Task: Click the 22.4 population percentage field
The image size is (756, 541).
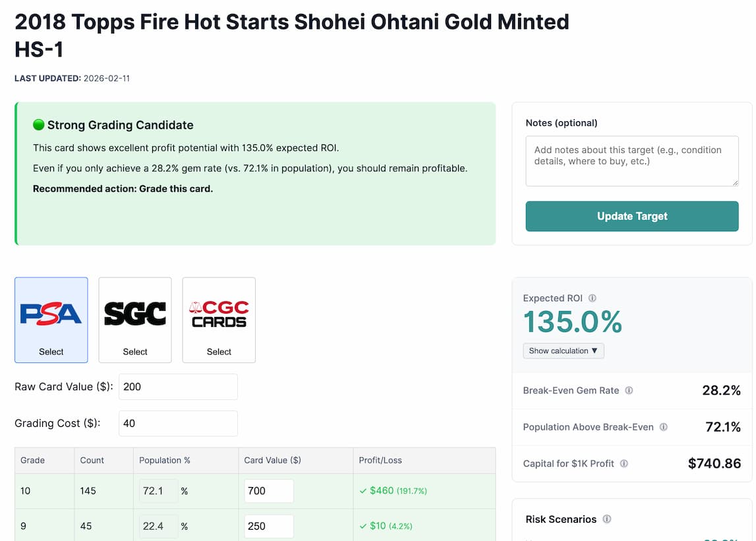Action: (157, 526)
